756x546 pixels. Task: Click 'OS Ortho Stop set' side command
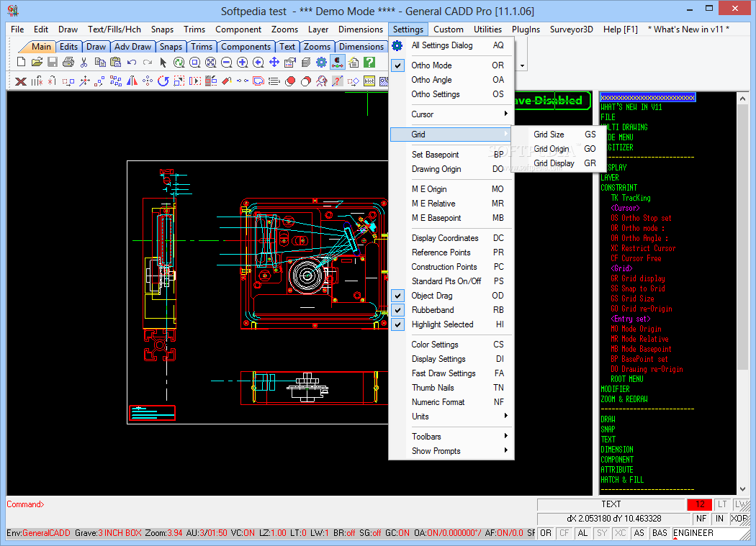coord(642,218)
